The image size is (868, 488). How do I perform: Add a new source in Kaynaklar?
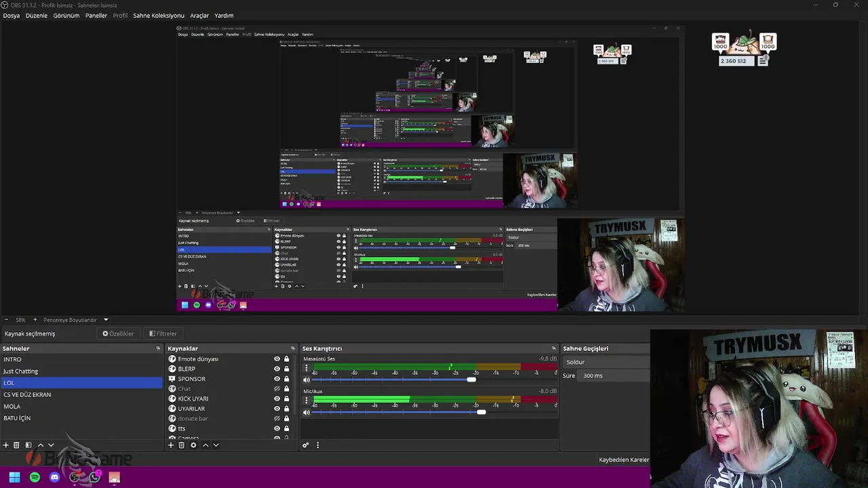pyautogui.click(x=171, y=445)
